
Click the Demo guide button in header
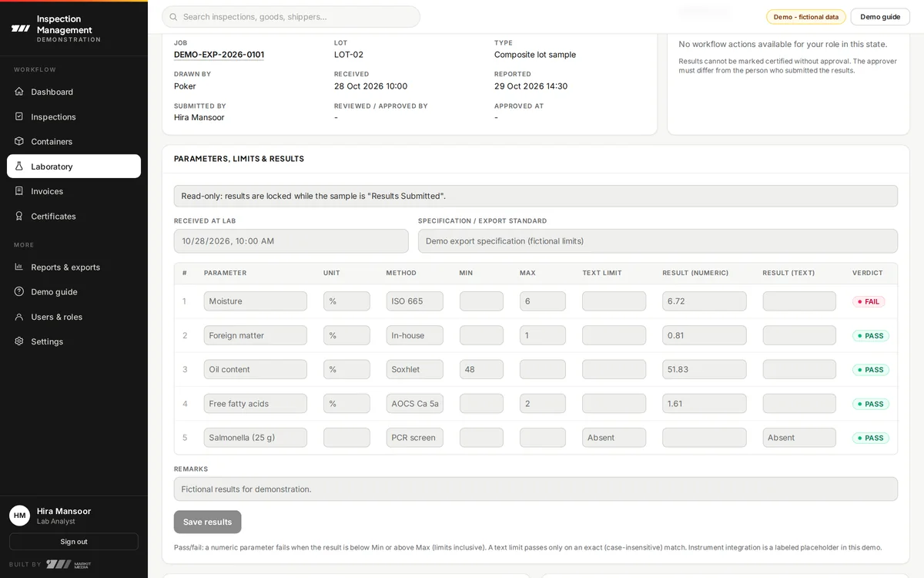click(x=880, y=17)
